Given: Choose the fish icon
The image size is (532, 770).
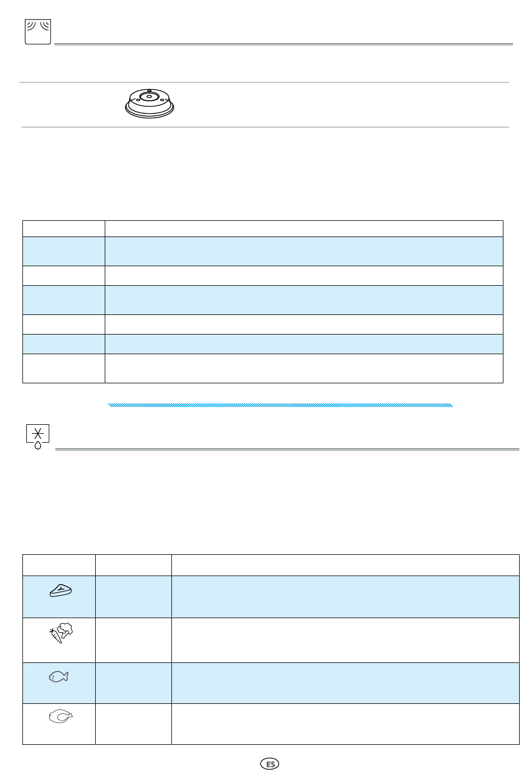Looking at the screenshot, I should coord(58,677).
